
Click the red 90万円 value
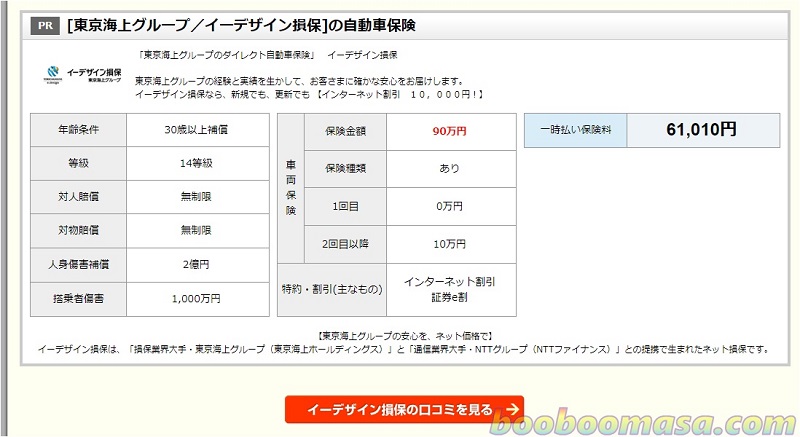(x=449, y=131)
